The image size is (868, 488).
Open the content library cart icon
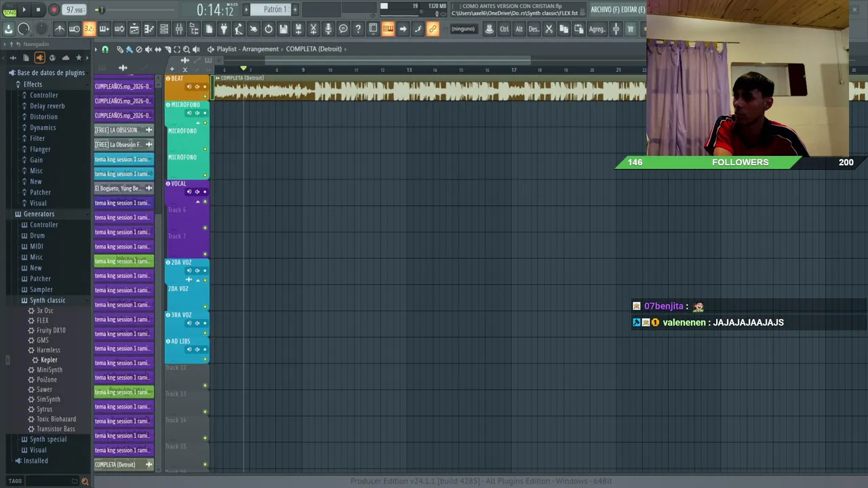pyautogui.click(x=630, y=29)
